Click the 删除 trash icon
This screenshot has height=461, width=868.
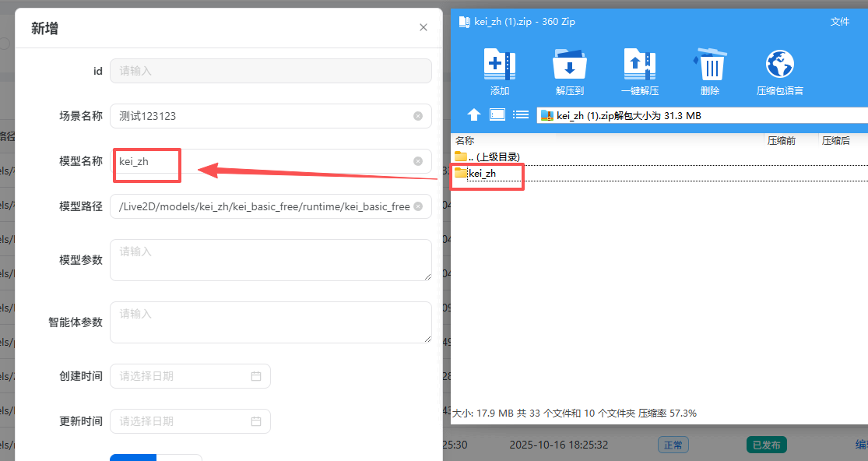pos(709,65)
